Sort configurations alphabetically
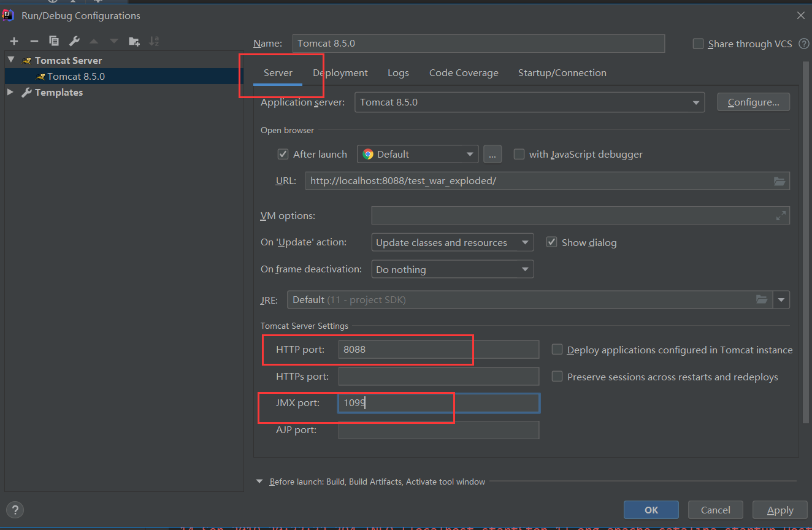 click(x=154, y=41)
